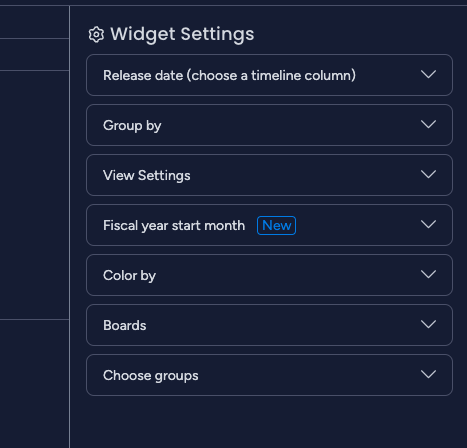Click the Boards section label
Screen dimensions: 467x448
(x=125, y=325)
